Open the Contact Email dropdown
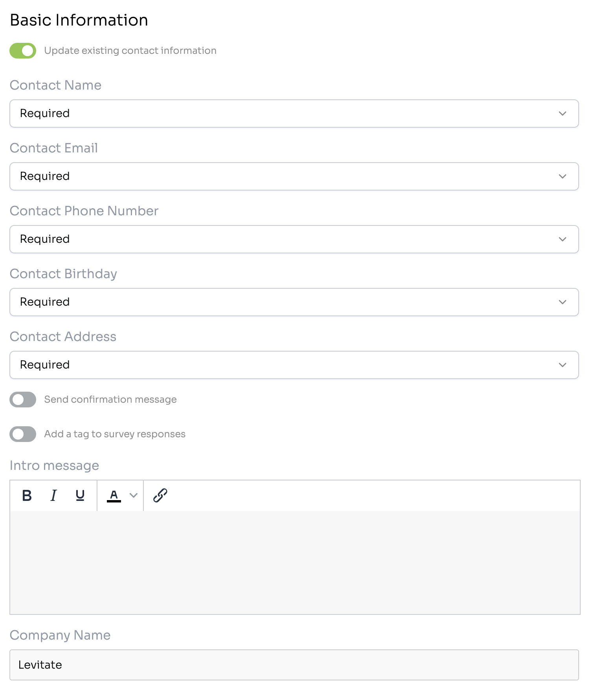This screenshot has width=616, height=693. coord(294,176)
